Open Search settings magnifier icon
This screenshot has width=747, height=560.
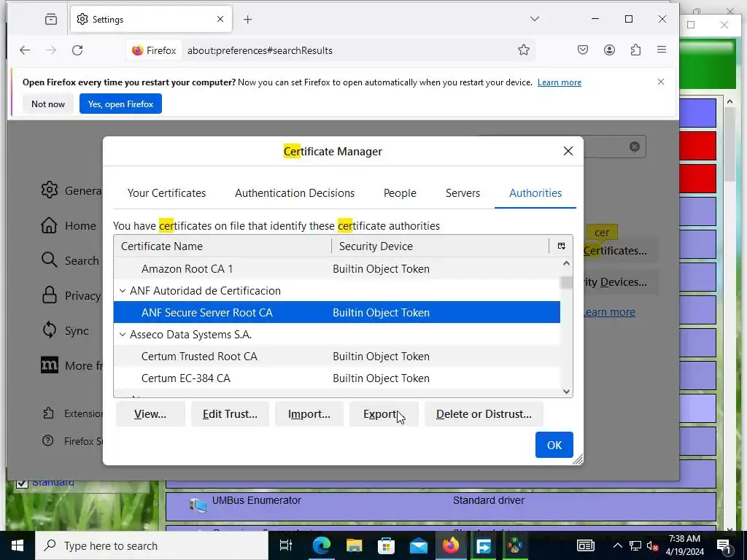coord(49,260)
